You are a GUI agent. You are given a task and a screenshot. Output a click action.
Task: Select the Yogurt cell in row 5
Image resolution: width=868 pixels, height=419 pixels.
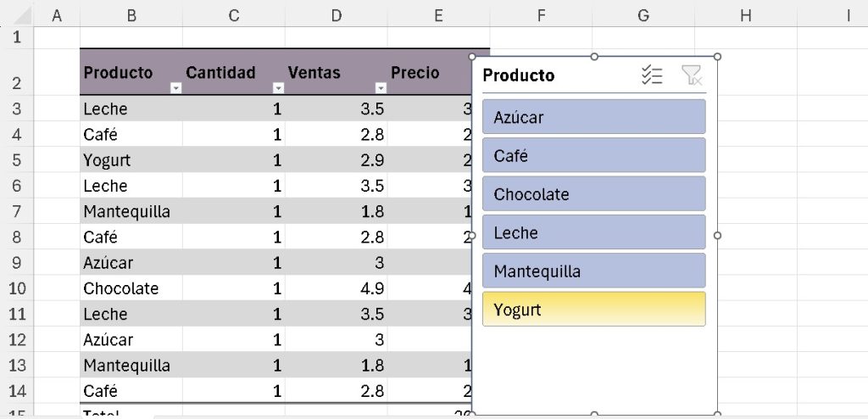click(108, 160)
